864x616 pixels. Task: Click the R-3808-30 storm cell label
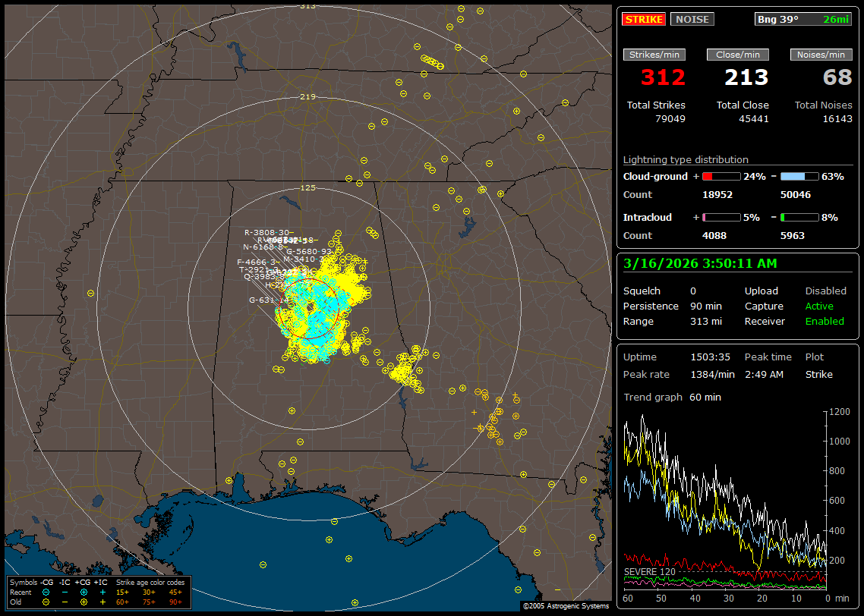[266, 232]
